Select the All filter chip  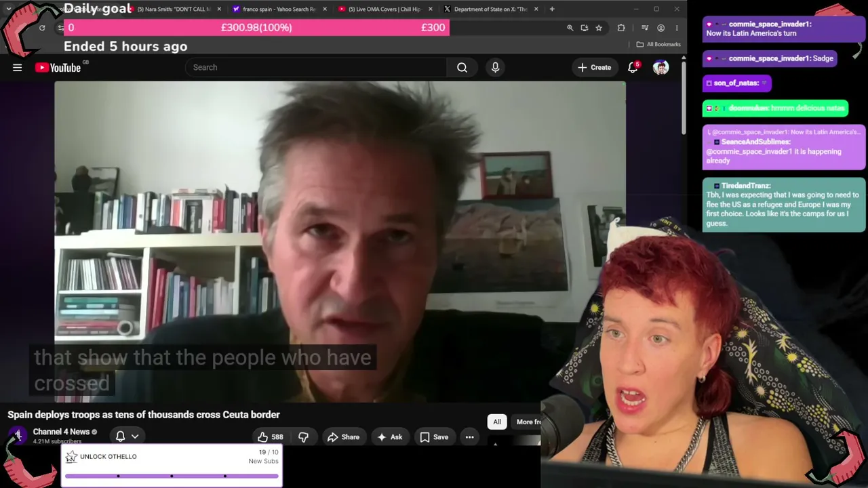pyautogui.click(x=497, y=422)
